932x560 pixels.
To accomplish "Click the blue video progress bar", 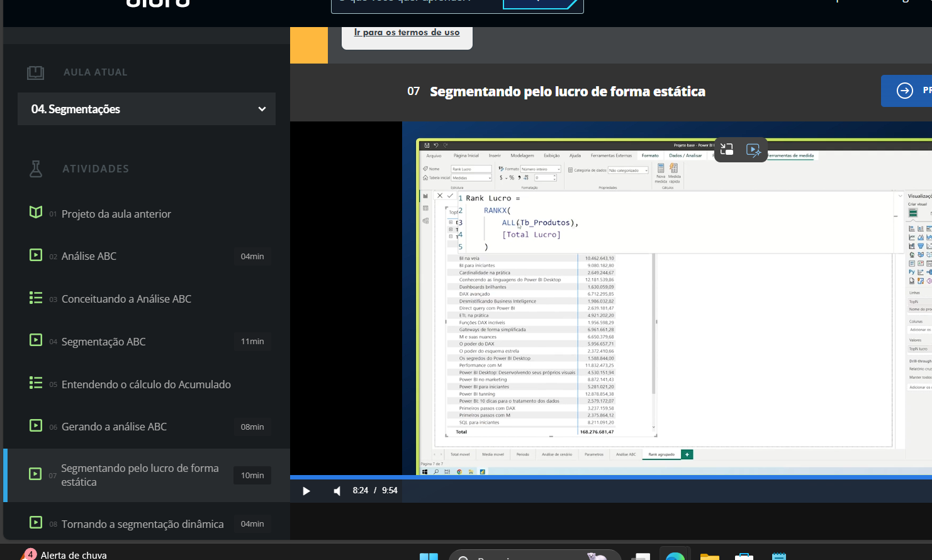I will (x=566, y=478).
